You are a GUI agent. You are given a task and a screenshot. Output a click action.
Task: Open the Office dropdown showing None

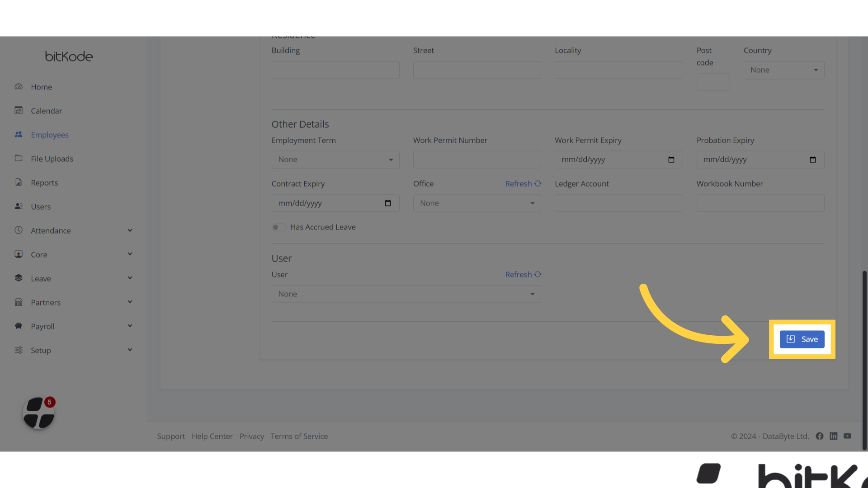[476, 203]
